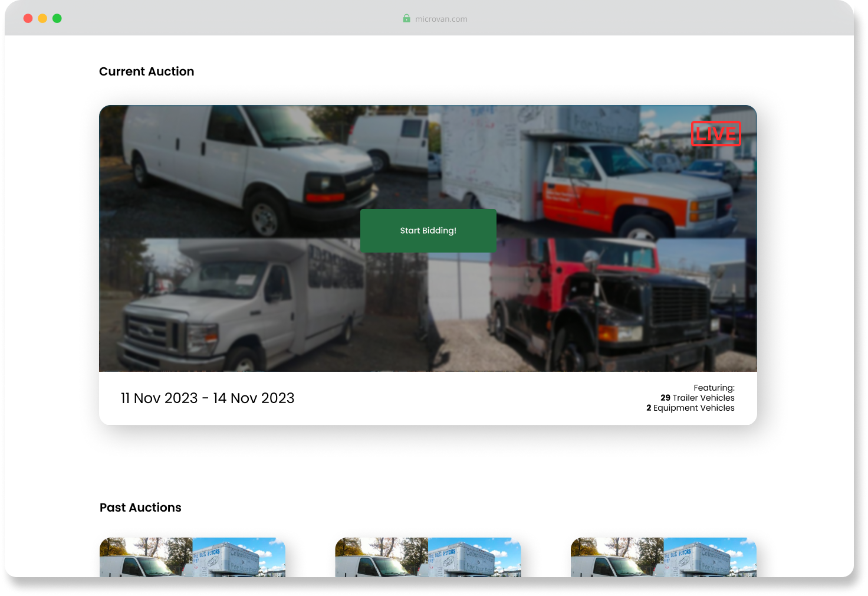Screen dimensions: 868x596
Task: Open the last past auction thumbnail
Action: pyautogui.click(x=664, y=557)
